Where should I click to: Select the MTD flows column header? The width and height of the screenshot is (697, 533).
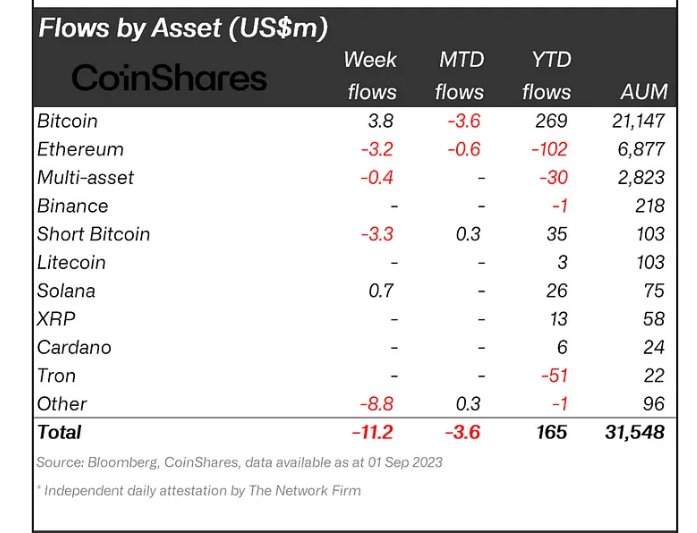coord(459,75)
